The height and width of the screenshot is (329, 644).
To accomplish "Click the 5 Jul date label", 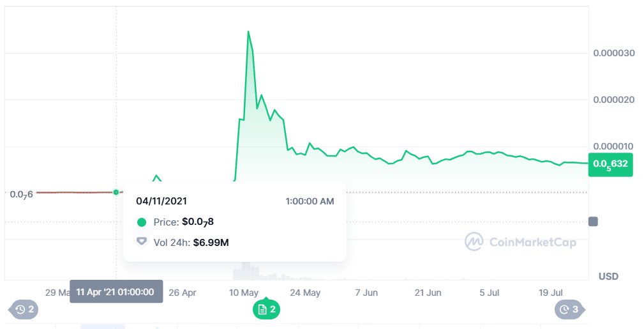I will 489,293.
